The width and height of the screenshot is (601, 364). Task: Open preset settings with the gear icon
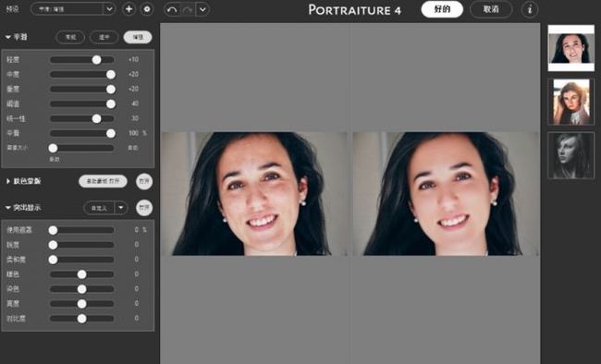click(x=147, y=9)
